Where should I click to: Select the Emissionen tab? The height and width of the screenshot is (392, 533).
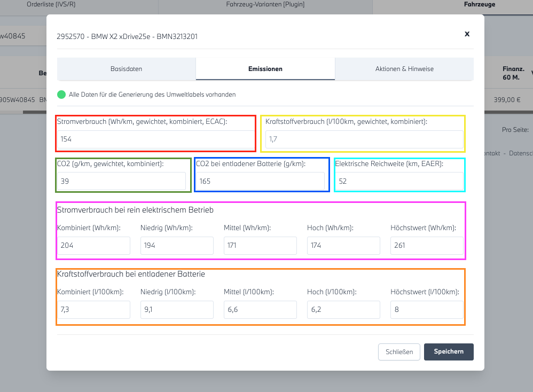tap(265, 69)
